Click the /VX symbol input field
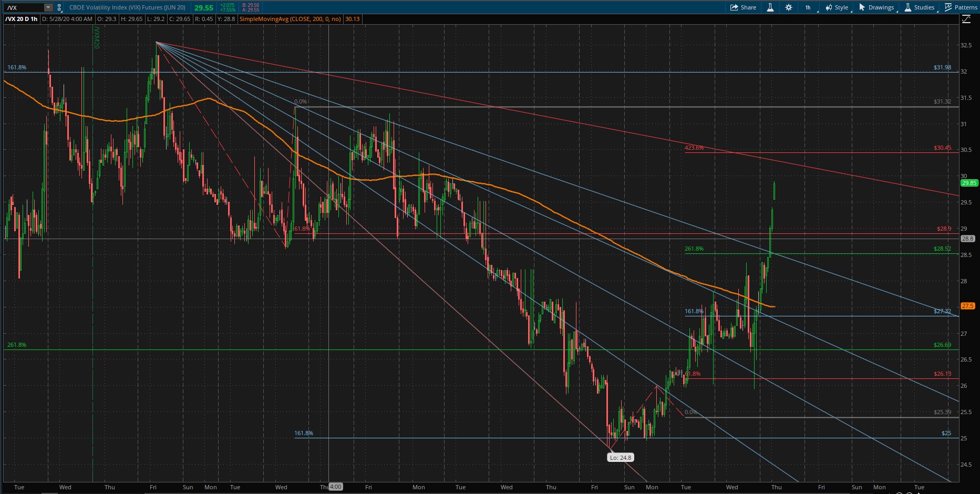Screen dimensions: 980x494 tap(24, 7)
